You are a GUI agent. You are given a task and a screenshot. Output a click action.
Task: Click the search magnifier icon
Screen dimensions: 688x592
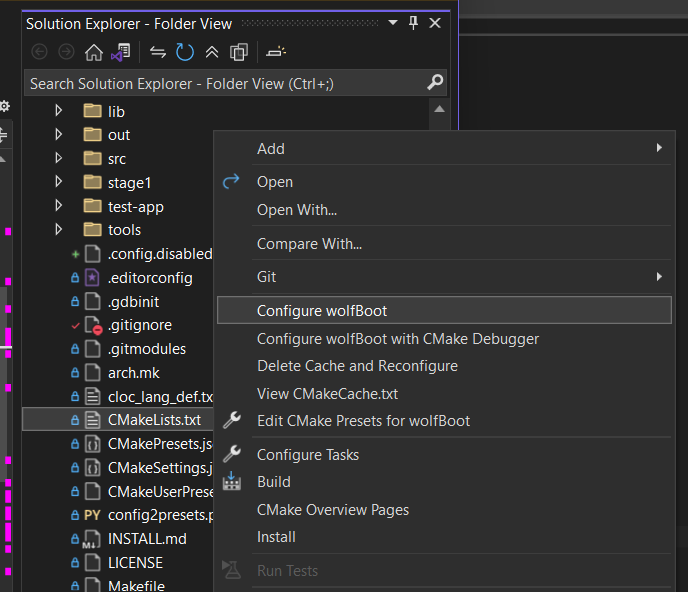click(x=435, y=83)
